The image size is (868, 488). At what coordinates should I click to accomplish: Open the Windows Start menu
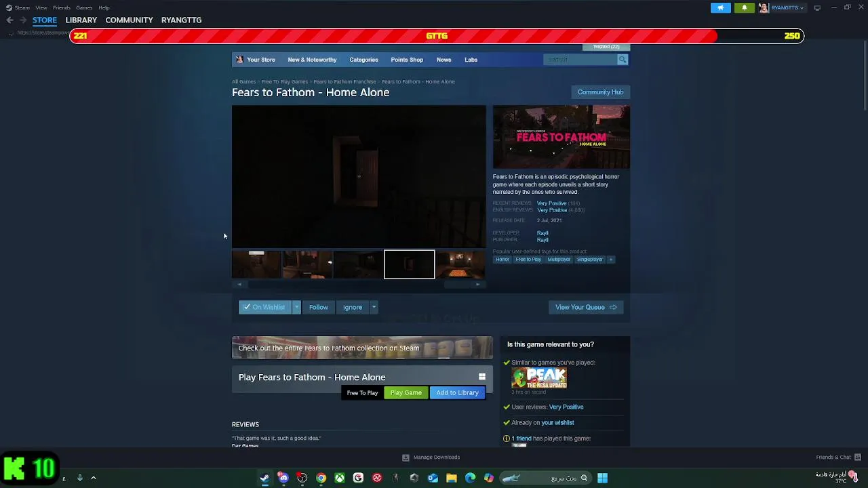602,478
